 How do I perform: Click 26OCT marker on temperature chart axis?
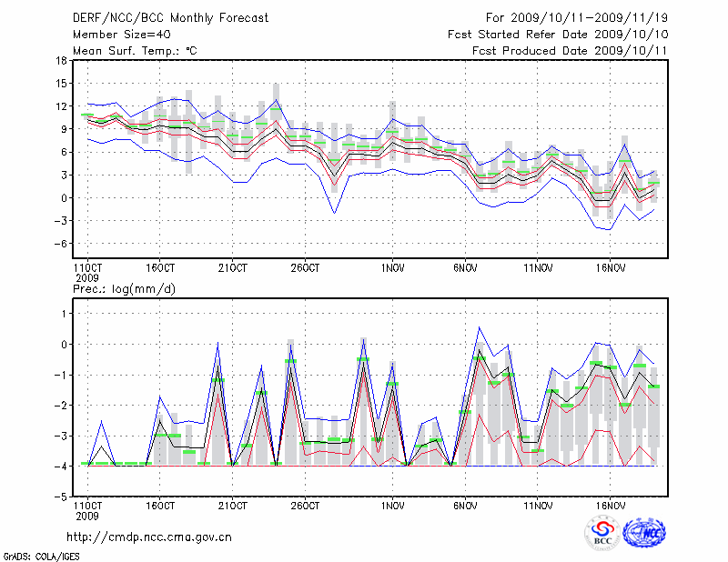point(305,268)
